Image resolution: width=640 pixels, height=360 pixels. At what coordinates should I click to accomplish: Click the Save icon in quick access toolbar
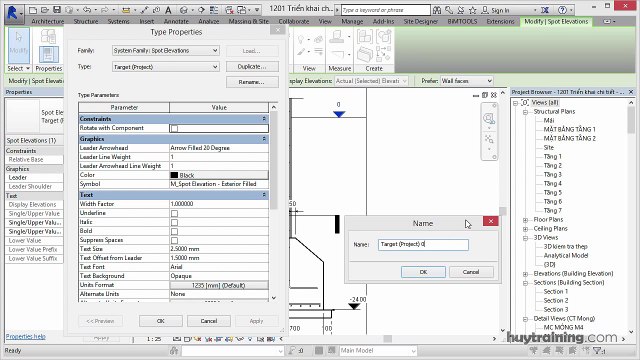point(57,10)
